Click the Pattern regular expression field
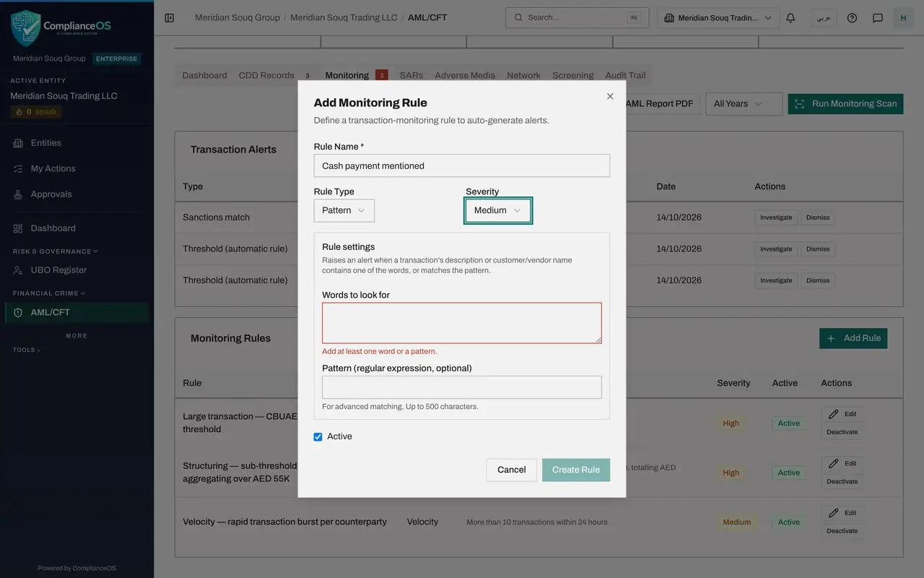The width and height of the screenshot is (924, 578). 462,387
